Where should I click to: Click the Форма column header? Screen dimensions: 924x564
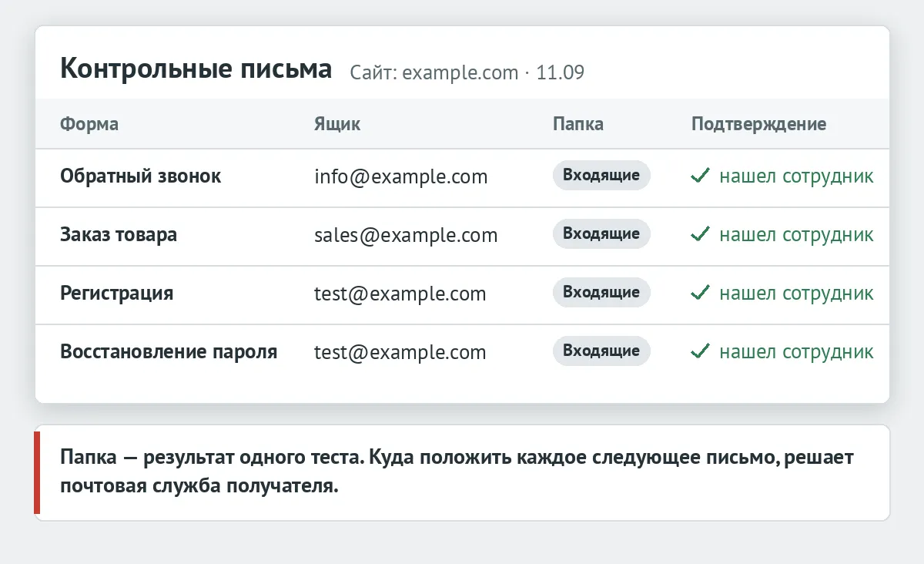[x=89, y=124]
